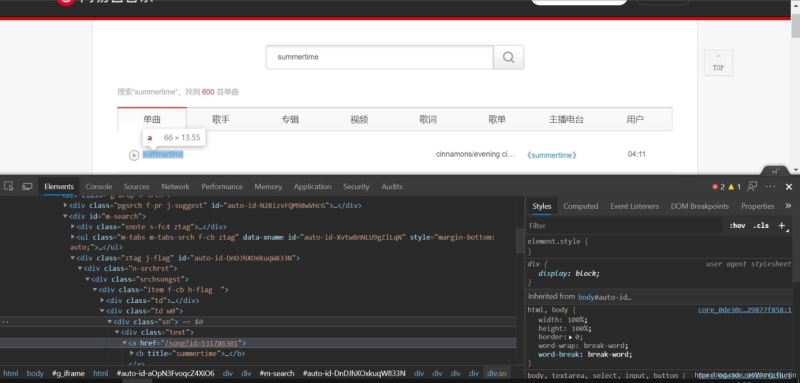Expand the border shorthand property arrow
The height and width of the screenshot is (383, 800).
click(x=570, y=338)
